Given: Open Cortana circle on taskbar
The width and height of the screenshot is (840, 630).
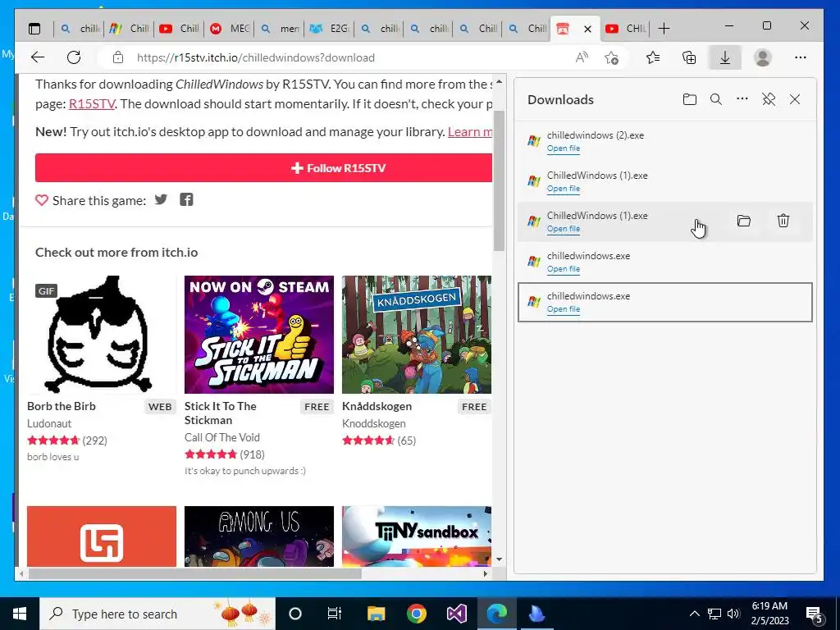Looking at the screenshot, I should coord(295,614).
